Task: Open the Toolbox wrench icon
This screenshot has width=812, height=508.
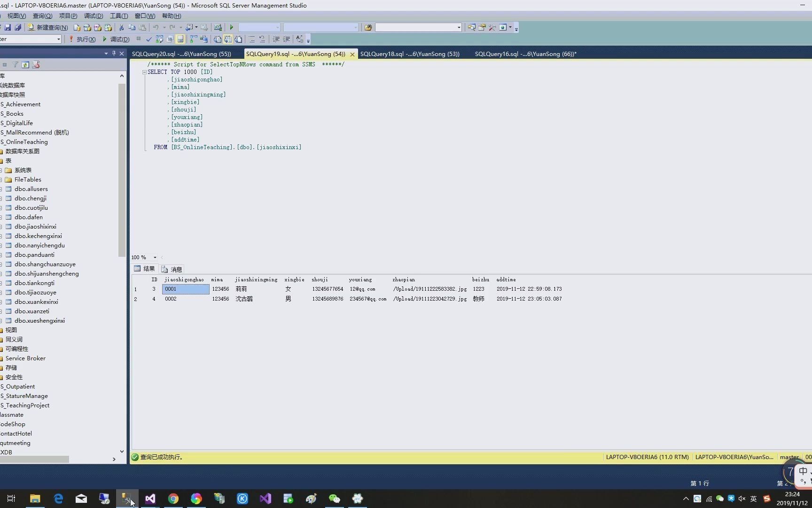Action: click(492, 27)
